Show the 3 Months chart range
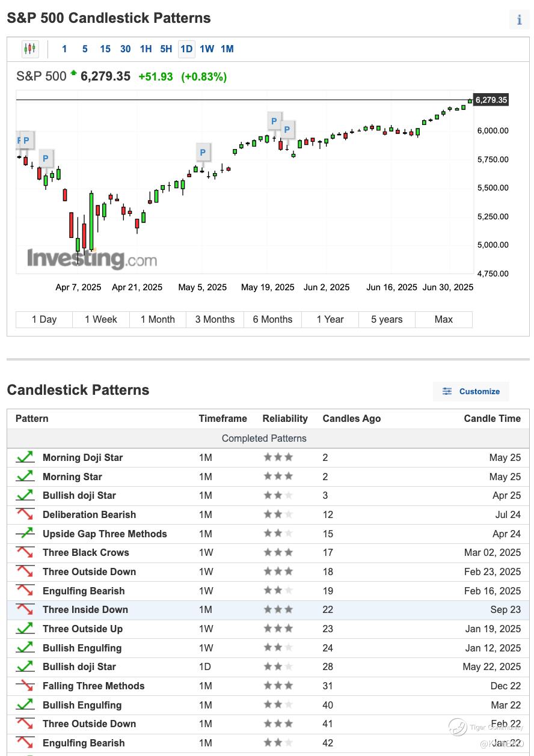The image size is (534, 756). click(x=215, y=320)
